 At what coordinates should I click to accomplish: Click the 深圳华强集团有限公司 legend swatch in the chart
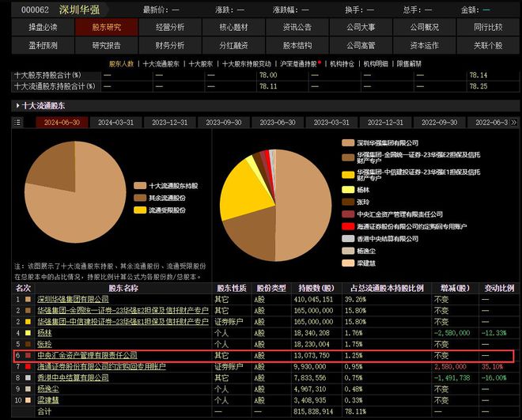click(x=348, y=143)
